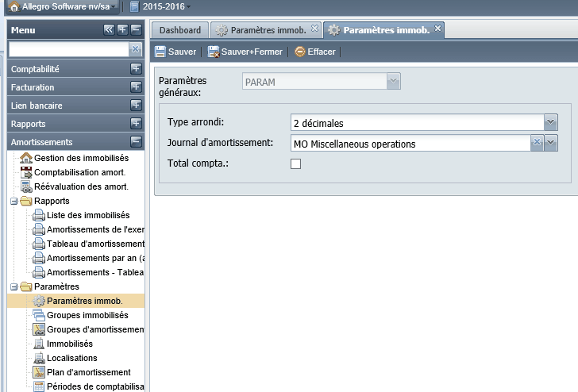Click the Immobilisés building icon
Viewport: 578px width, 392px height.
(39, 344)
